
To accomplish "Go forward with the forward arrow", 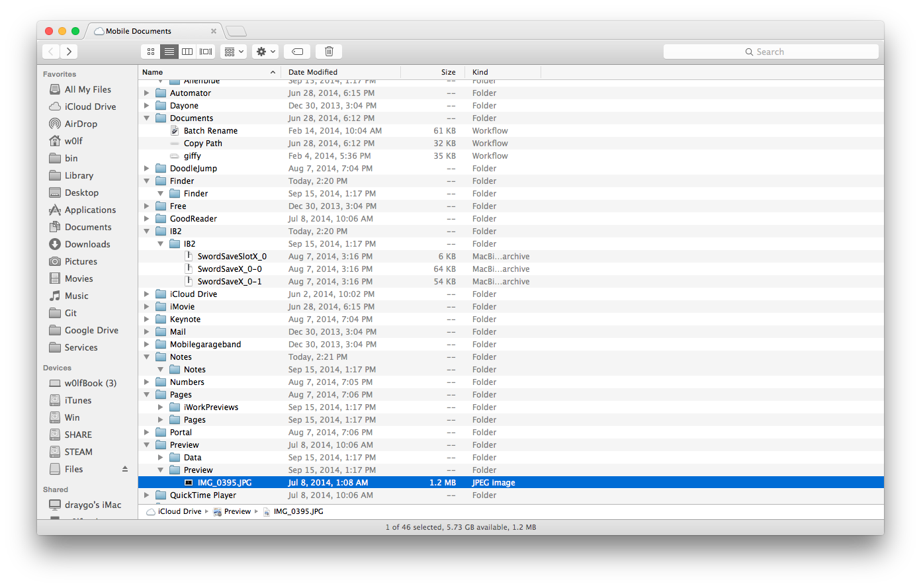I will coord(69,52).
